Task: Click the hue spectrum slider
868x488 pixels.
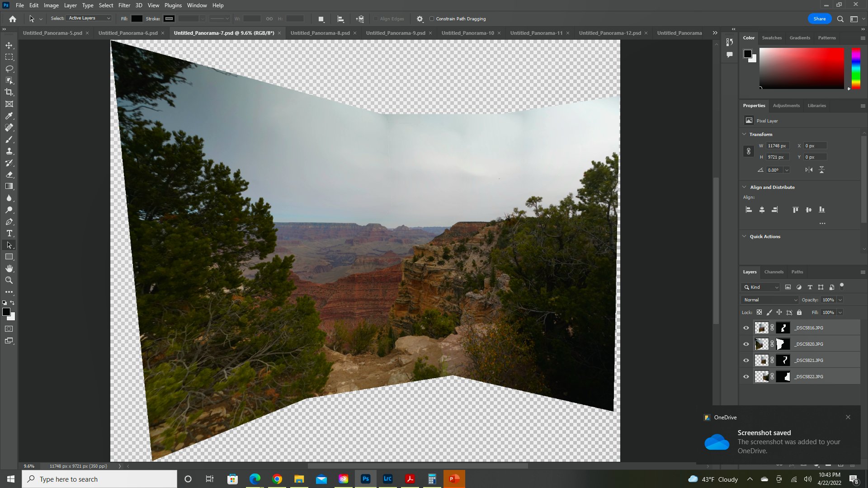Action: (x=856, y=68)
